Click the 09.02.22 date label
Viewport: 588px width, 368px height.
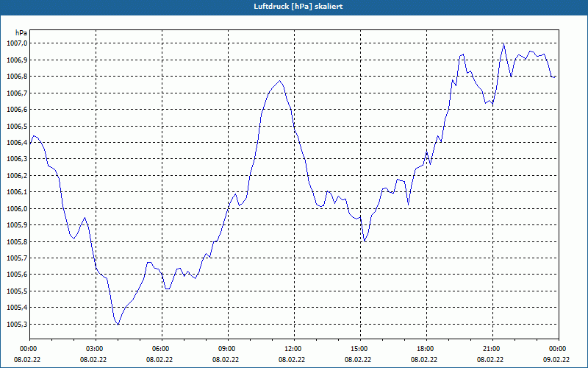[556, 360]
